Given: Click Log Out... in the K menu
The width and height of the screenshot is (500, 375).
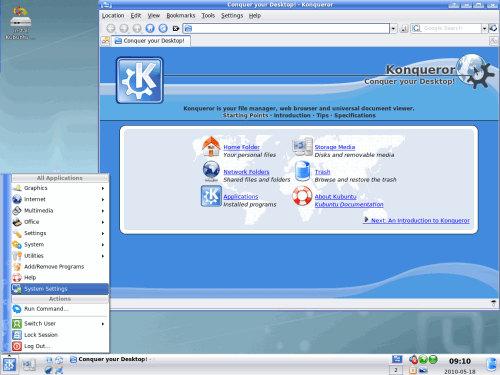Looking at the screenshot, I should [x=60, y=346].
